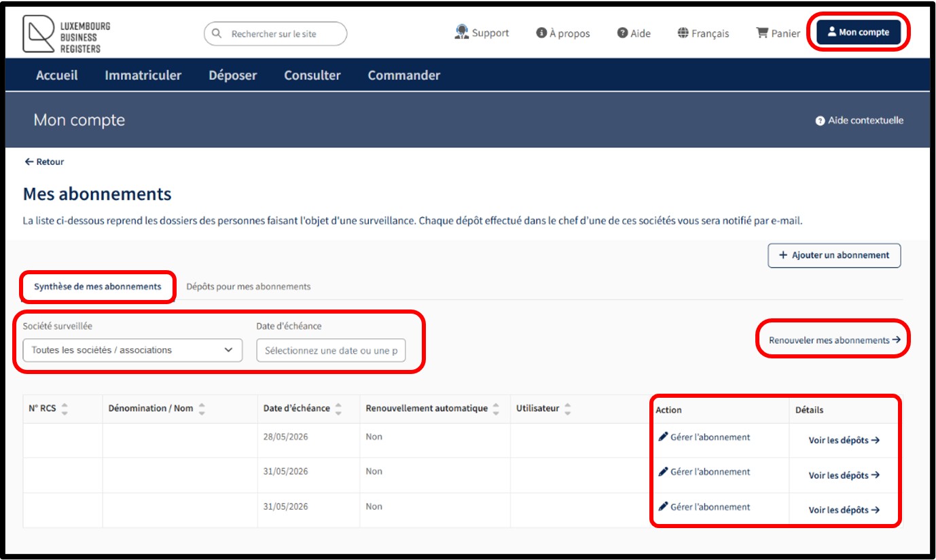Click Renouveler mes abonnements link
The width and height of the screenshot is (936, 560).
click(834, 340)
